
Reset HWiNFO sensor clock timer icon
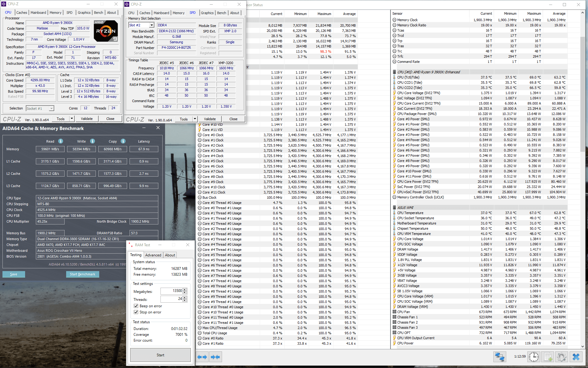[x=534, y=357]
